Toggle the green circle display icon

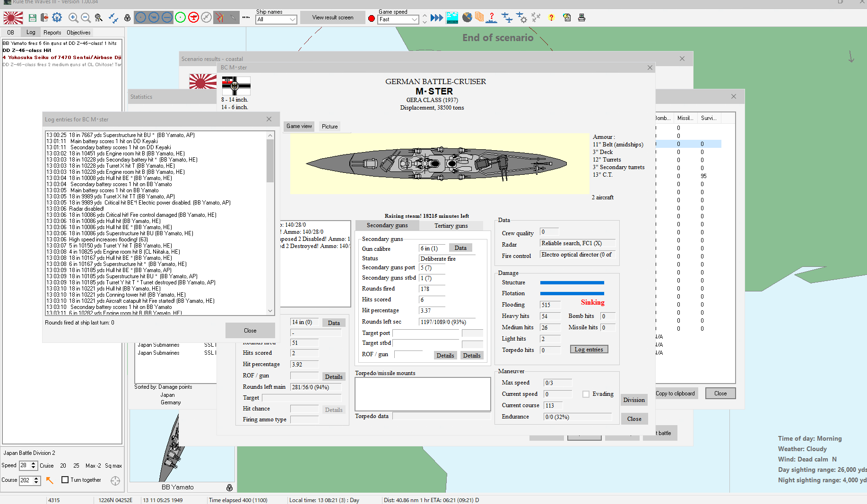click(x=181, y=18)
